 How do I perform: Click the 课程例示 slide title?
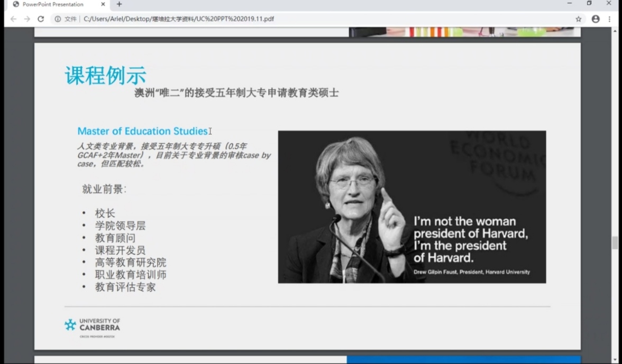coord(106,75)
